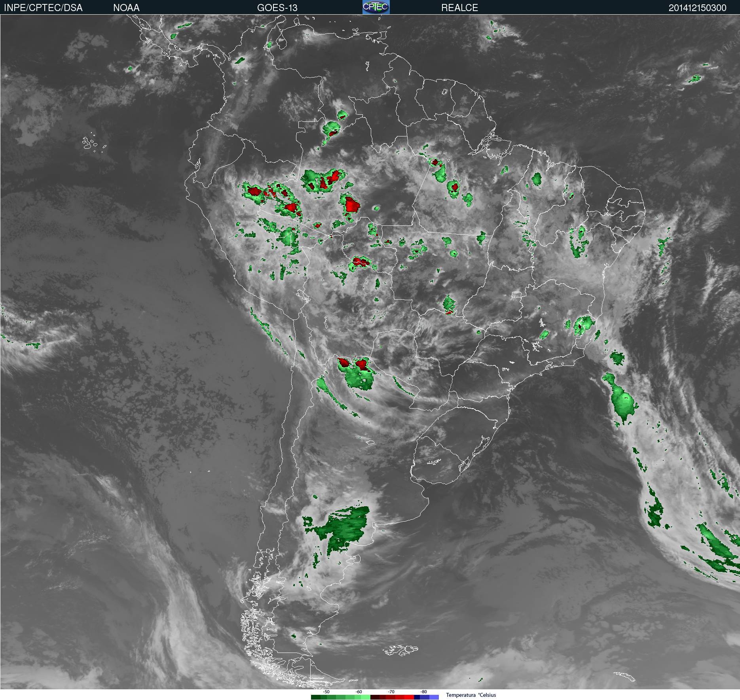
Task: Click the bright red segment of the color scale
Action: (409, 697)
